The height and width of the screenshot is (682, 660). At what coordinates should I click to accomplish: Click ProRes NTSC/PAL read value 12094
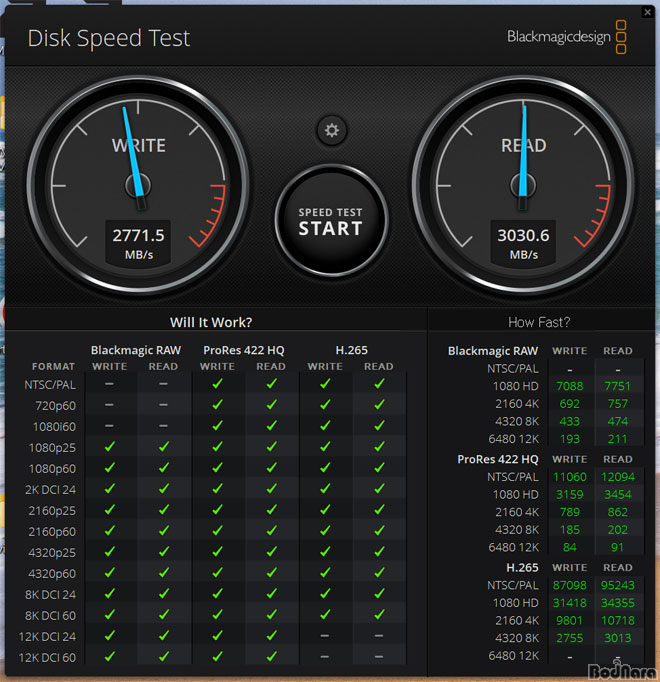617,477
